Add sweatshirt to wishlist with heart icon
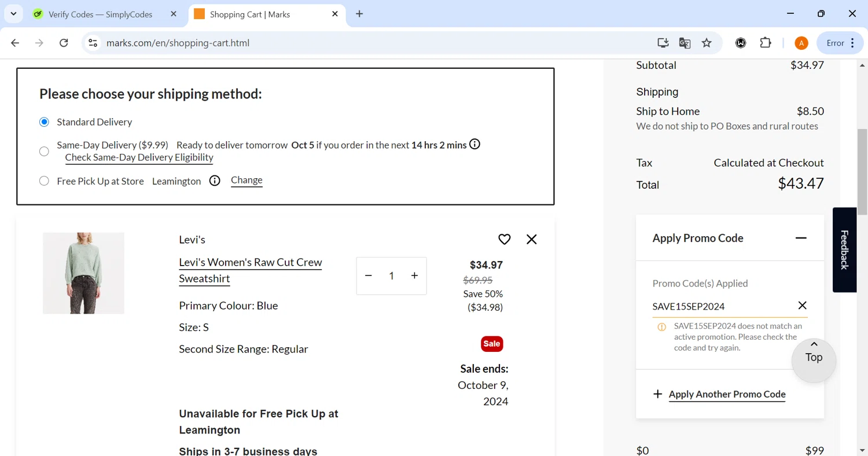Image resolution: width=868 pixels, height=456 pixels. (x=504, y=239)
